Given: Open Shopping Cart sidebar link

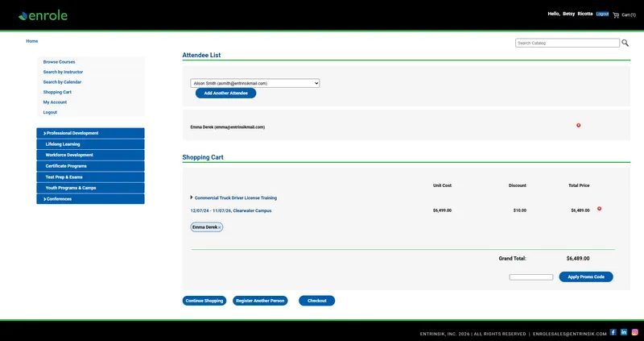Looking at the screenshot, I should point(57,92).
